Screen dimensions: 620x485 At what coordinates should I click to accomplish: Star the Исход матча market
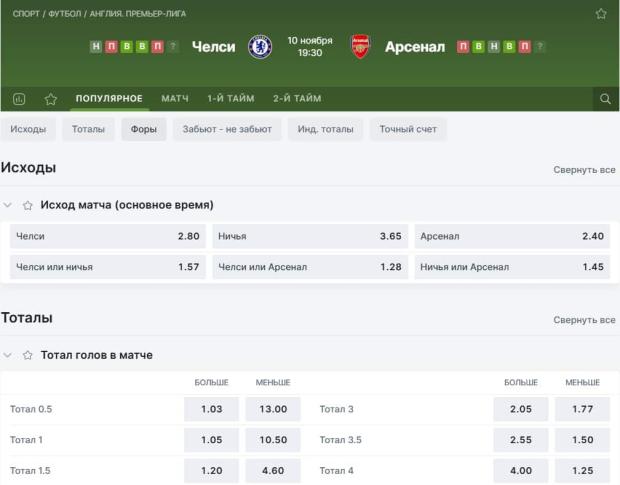(28, 205)
